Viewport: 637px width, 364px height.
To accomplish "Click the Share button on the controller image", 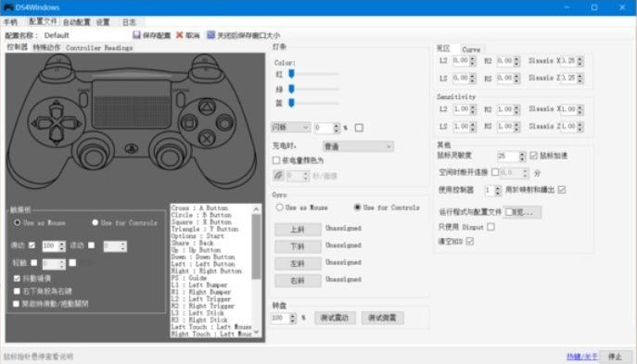I will tap(83, 100).
